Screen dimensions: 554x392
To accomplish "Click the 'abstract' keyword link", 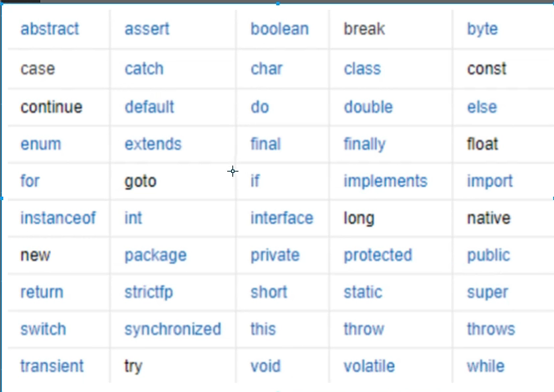I will [50, 29].
